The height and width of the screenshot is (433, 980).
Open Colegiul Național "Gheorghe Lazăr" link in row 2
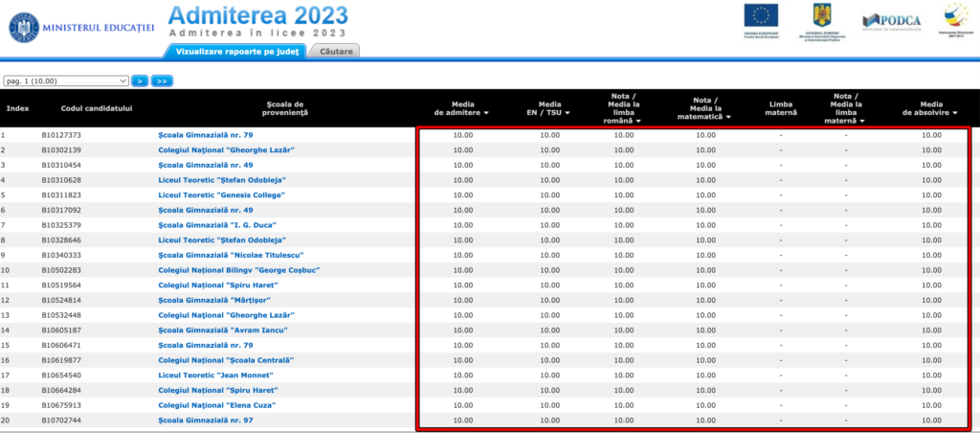(226, 150)
